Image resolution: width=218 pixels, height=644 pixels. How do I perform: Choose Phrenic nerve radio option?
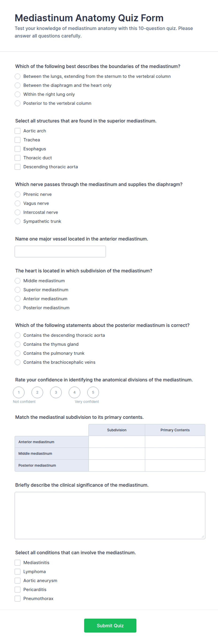point(18,194)
